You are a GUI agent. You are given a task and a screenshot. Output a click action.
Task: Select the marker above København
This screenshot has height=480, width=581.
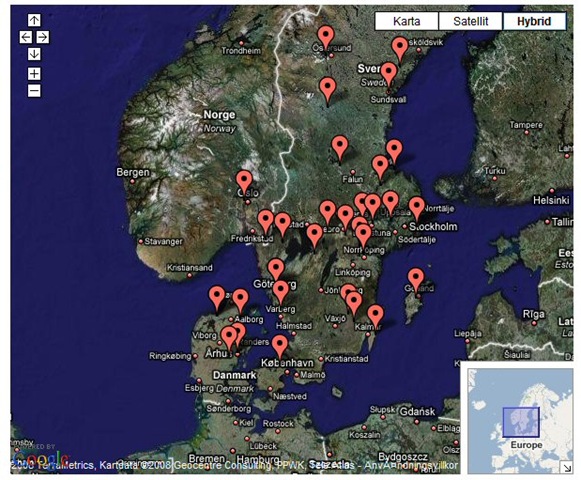[x=280, y=347]
